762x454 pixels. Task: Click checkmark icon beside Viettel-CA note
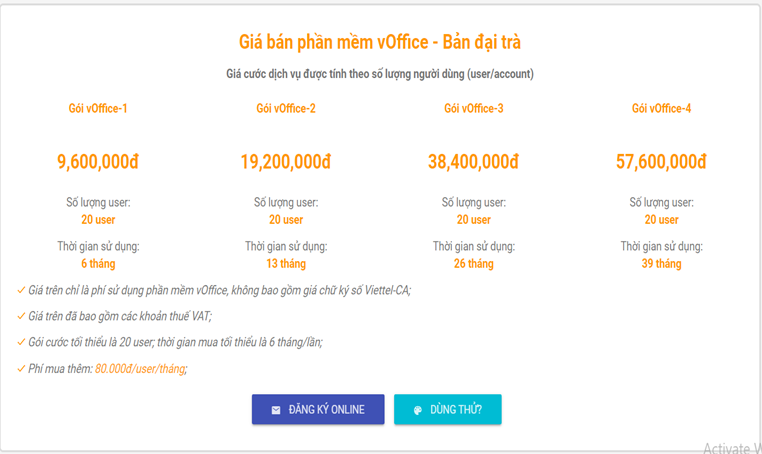tap(21, 290)
